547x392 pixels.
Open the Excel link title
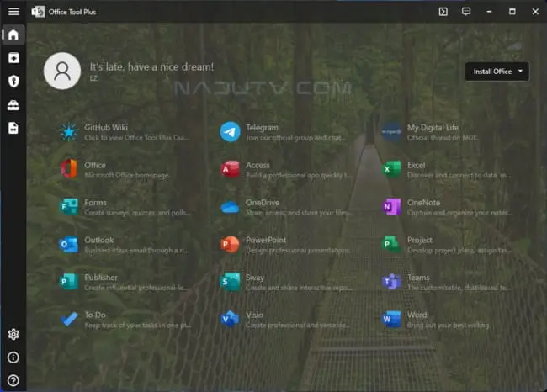click(417, 165)
